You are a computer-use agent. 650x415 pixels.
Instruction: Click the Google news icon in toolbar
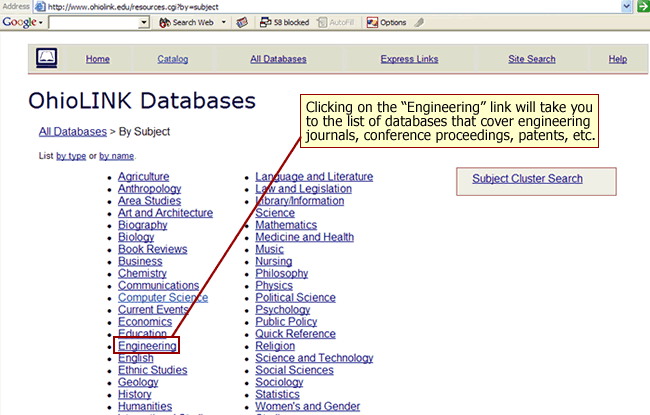[242, 22]
